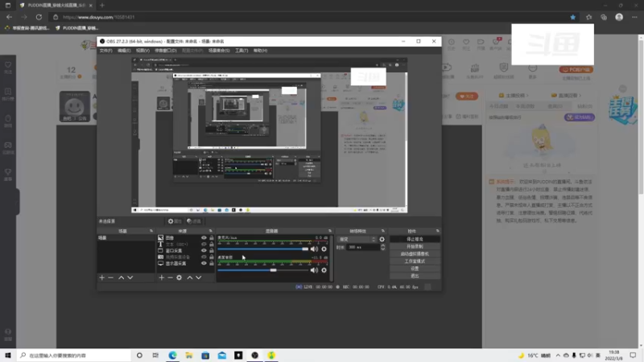The width and height of the screenshot is (644, 362).
Task: Mute the 麦克风/Aux speaker icon
Action: [314, 249]
